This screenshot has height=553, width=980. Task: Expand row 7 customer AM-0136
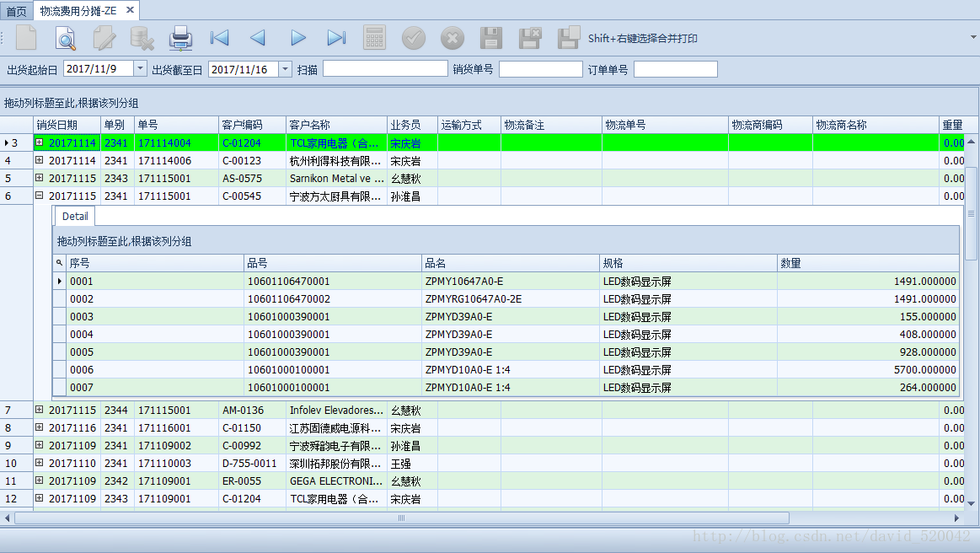[40, 410]
